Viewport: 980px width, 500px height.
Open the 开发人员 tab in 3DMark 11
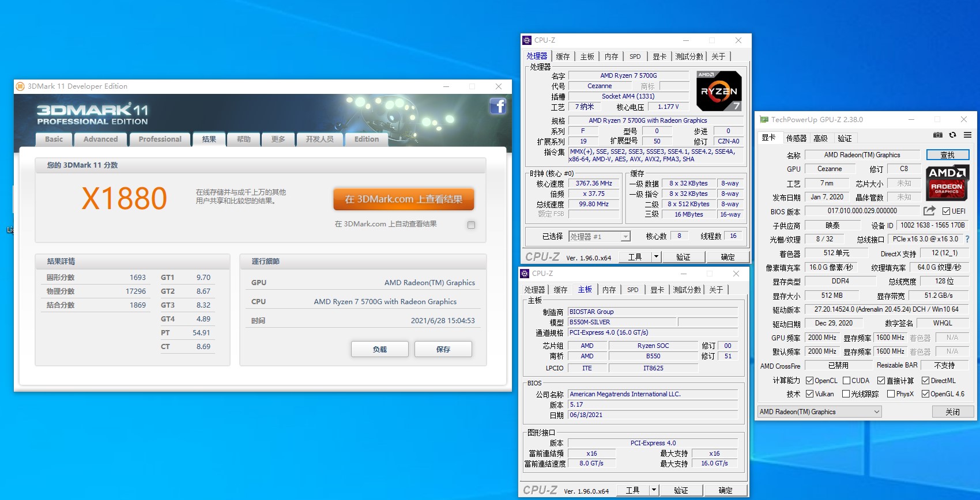tap(320, 139)
